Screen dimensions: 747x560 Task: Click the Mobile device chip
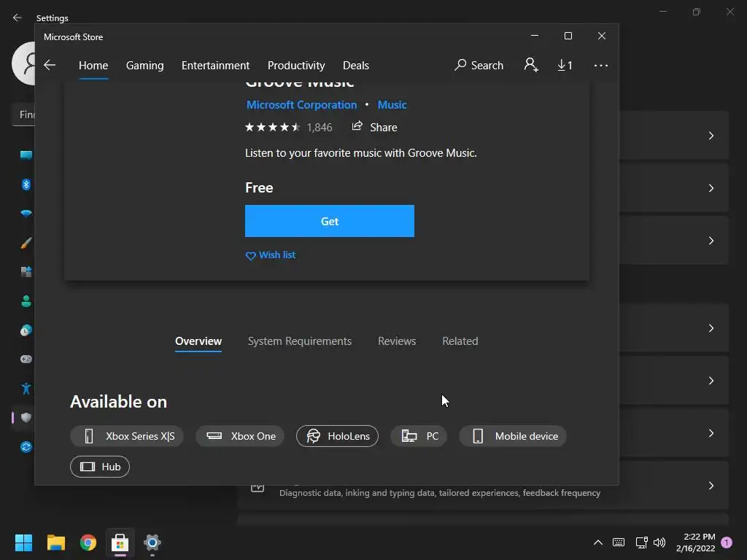coord(513,436)
